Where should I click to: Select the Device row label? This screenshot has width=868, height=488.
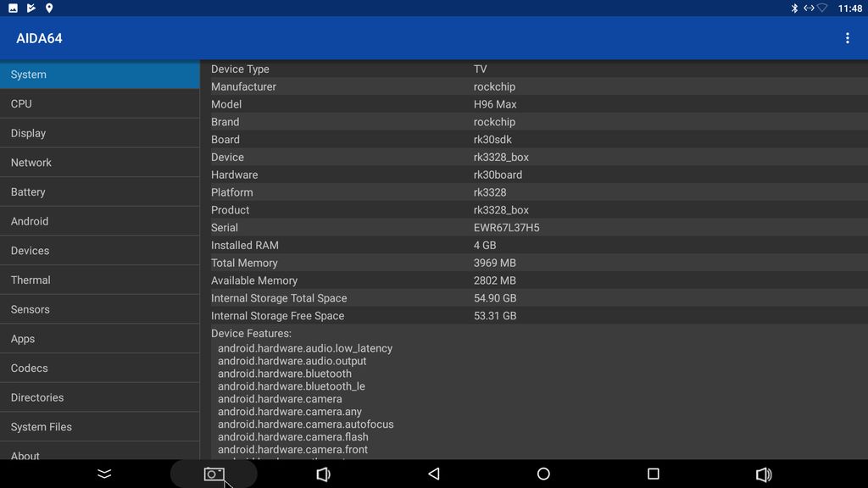(x=227, y=157)
